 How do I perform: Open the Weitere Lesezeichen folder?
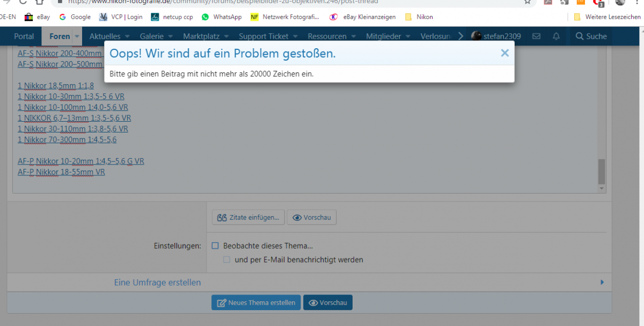pyautogui.click(x=607, y=17)
